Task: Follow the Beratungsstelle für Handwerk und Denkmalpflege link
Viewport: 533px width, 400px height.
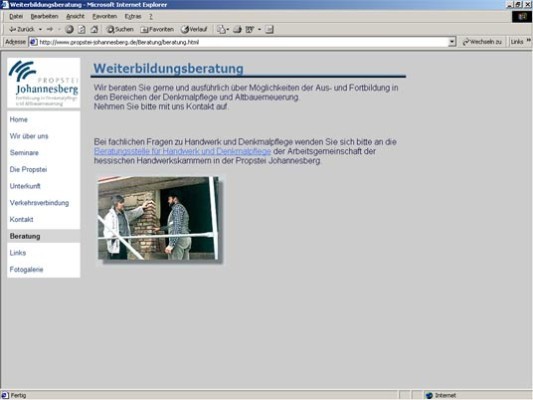Action: pyautogui.click(x=183, y=151)
